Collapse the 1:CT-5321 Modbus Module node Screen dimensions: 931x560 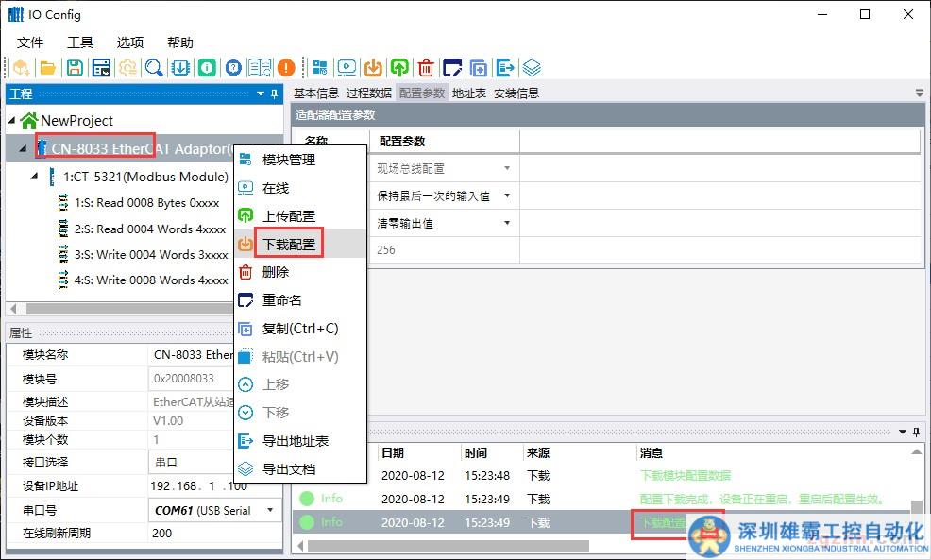35,177
